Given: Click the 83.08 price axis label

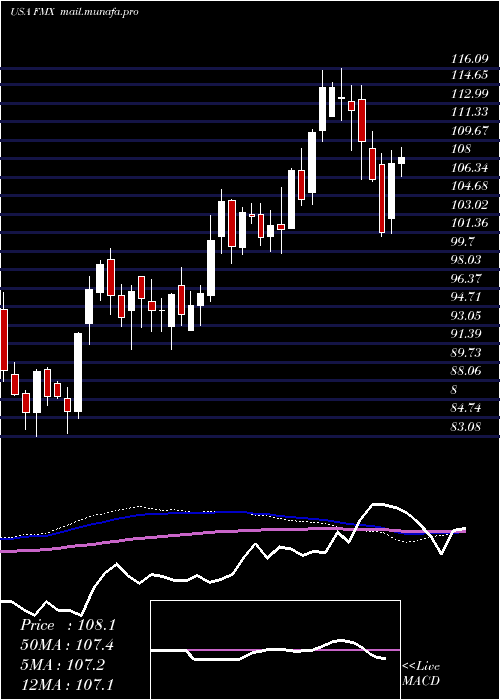Looking at the screenshot, I should (466, 427).
